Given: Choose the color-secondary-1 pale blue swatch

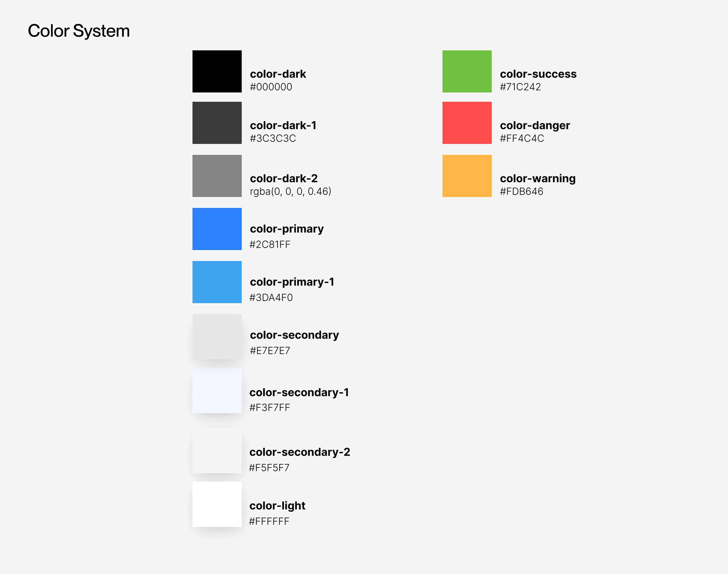Looking at the screenshot, I should [217, 390].
